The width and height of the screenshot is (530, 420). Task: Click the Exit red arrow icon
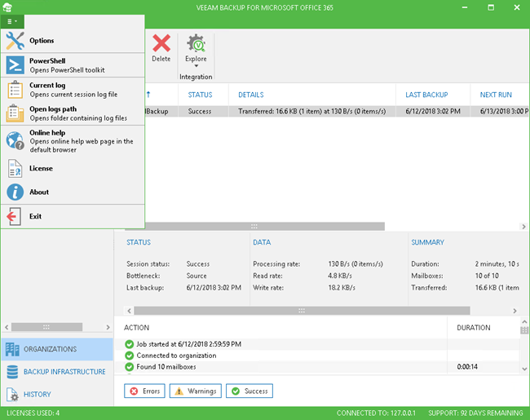coord(14,216)
